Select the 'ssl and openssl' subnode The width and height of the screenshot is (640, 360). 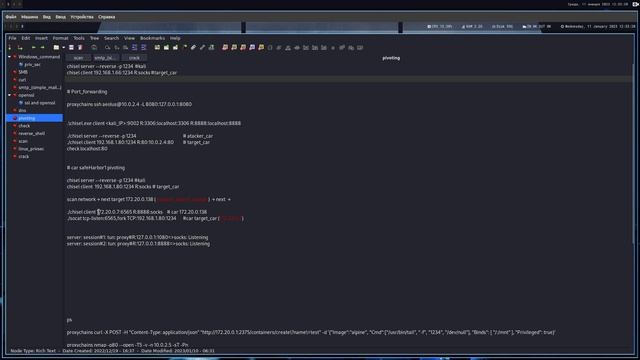[40, 103]
